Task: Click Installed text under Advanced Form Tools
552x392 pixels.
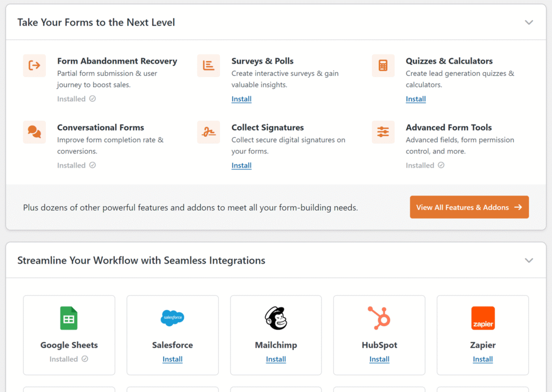Action: (x=420, y=165)
